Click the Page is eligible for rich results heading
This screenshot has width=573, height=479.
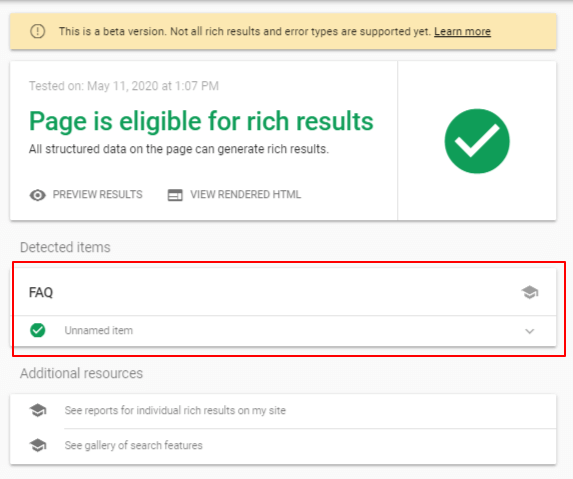click(x=201, y=121)
